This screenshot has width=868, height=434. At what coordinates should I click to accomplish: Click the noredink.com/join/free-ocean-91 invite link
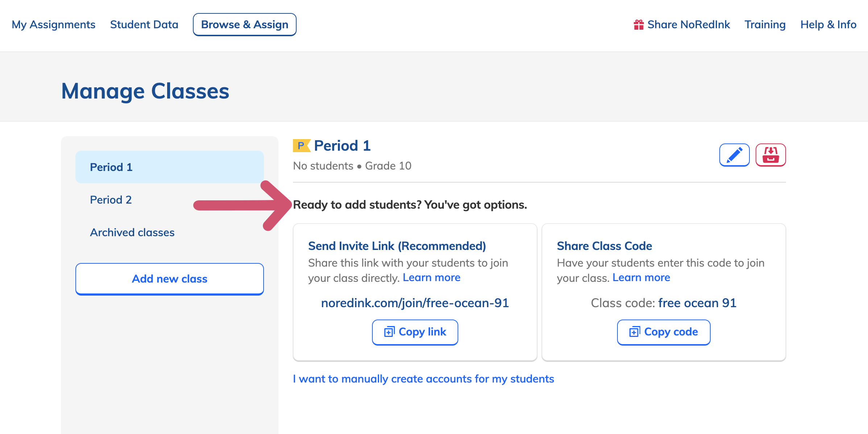[x=415, y=303]
